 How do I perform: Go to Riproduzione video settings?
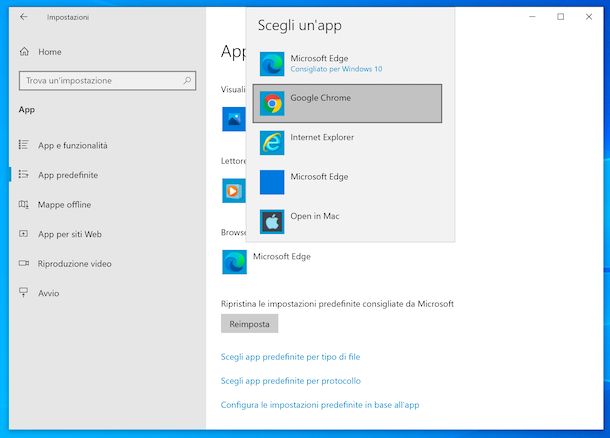click(x=75, y=264)
